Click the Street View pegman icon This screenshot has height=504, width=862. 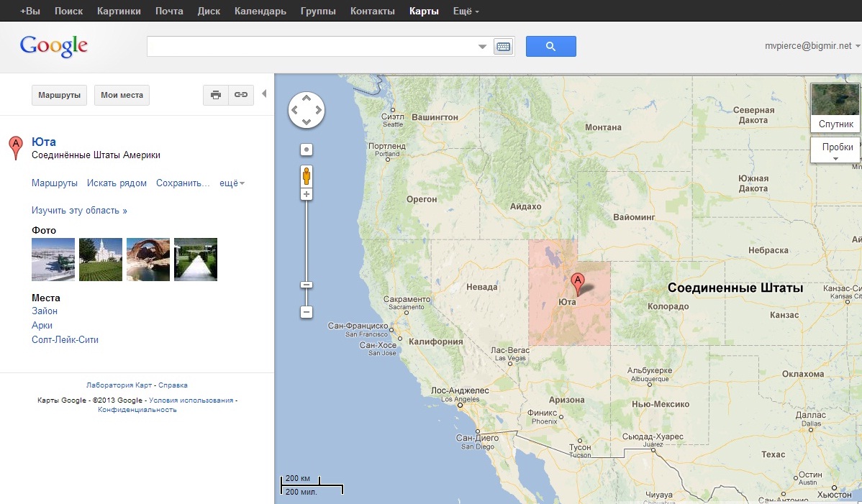tap(307, 176)
